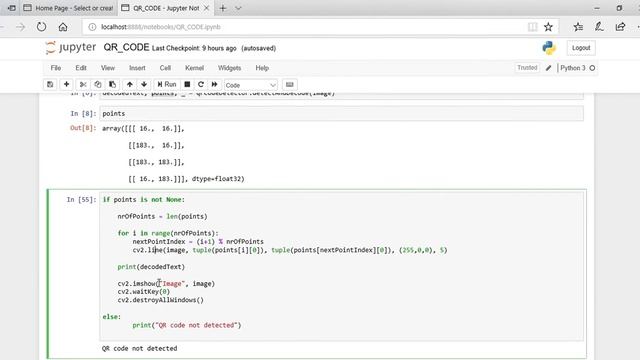This screenshot has width=640, height=360.
Task: Switch to the Home Page browser tab
Action: (68, 8)
